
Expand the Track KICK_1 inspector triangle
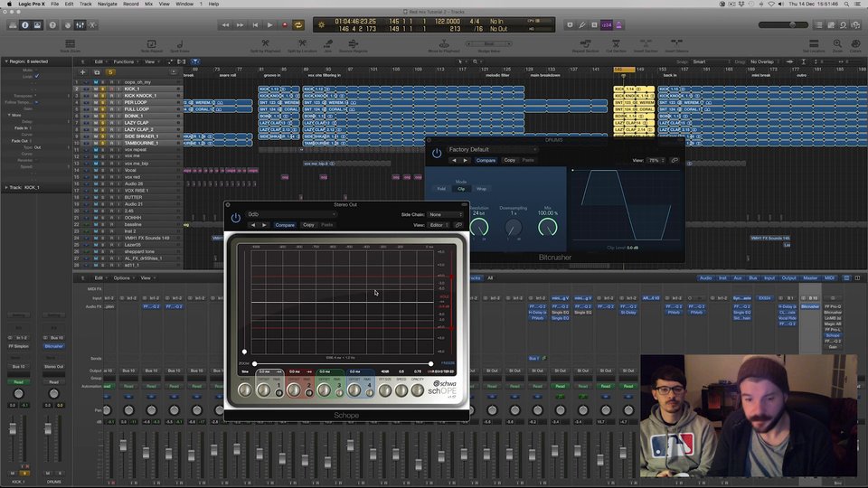point(6,188)
